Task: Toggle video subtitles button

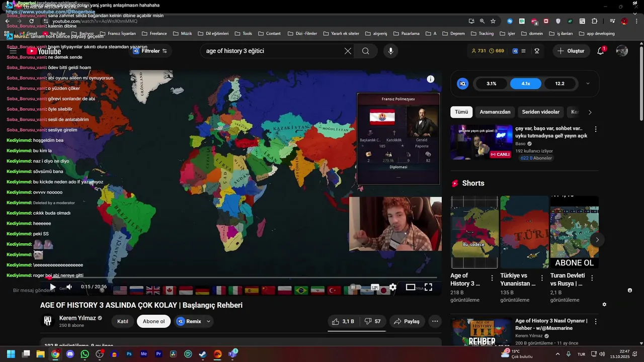Action: 375,287
